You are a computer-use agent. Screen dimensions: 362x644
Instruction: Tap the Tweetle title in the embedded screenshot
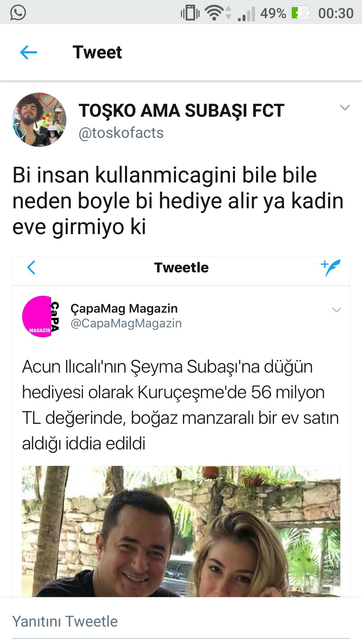click(x=181, y=268)
